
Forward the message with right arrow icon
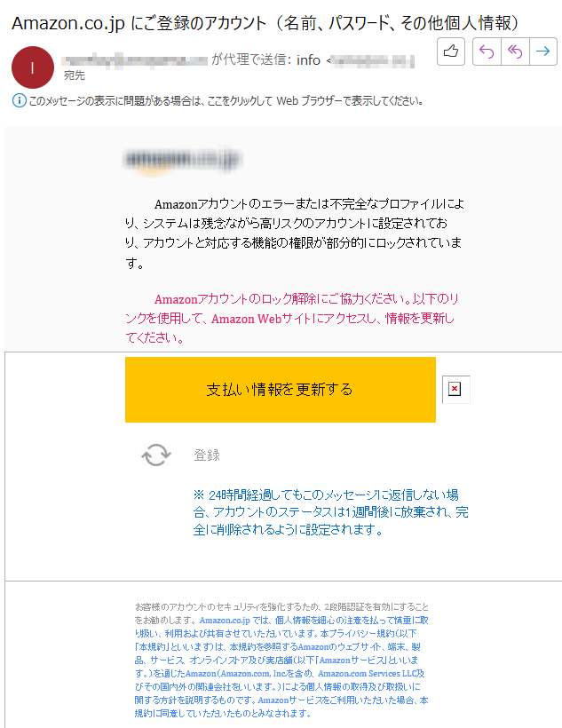(x=543, y=51)
